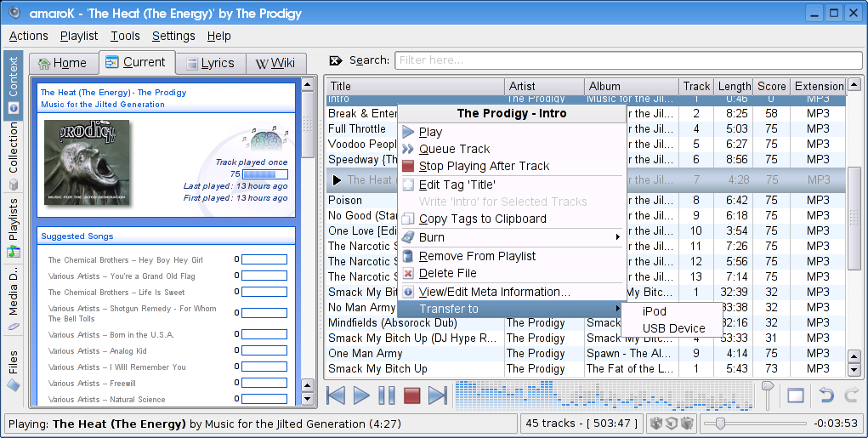Screen dimensions: 868x438
Task: Click suggested song Various Artists – Natural Science
Action: coord(106,399)
